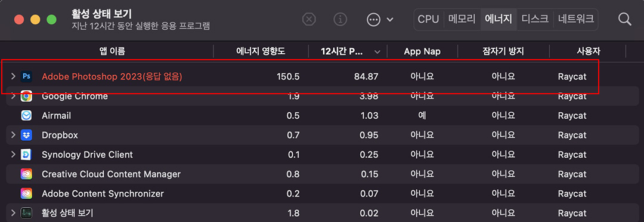The height and width of the screenshot is (222, 644).
Task: Click Raycat user in Photoshop row
Action: tap(572, 76)
